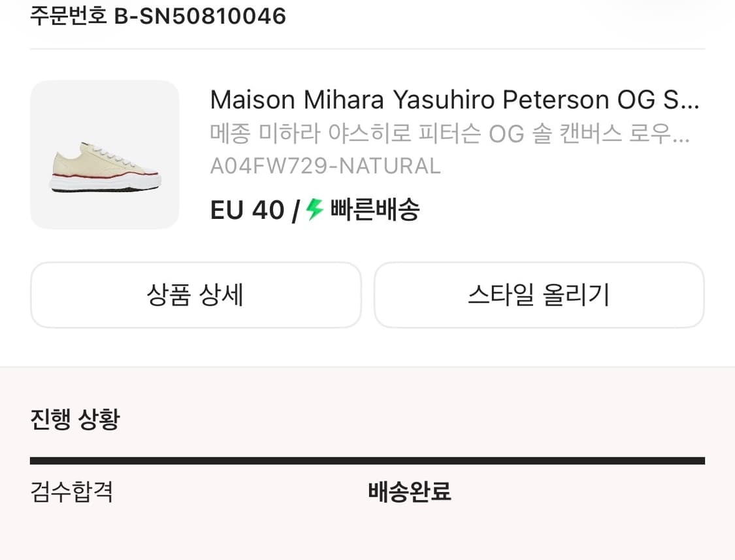Click the black order progress bar
735x560 pixels.
pos(367,461)
